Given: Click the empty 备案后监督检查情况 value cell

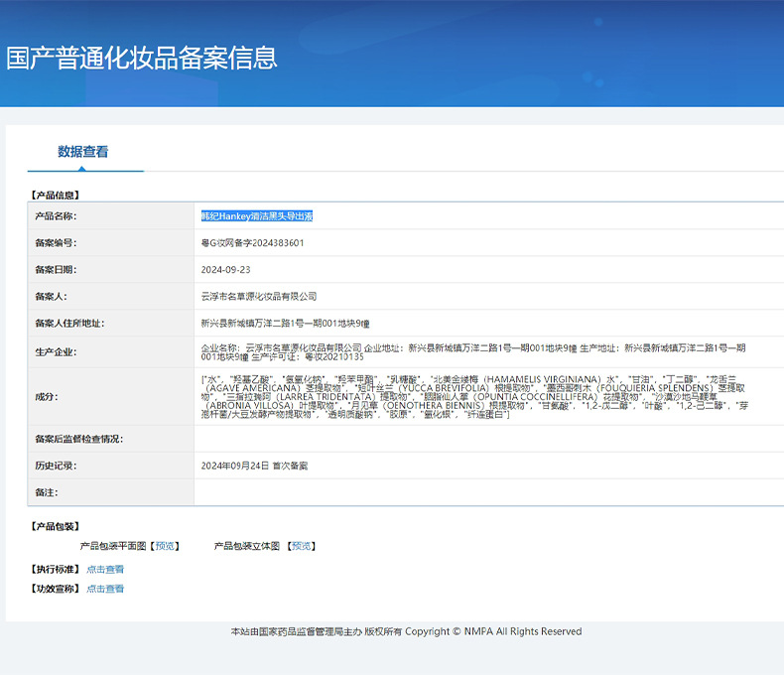Looking at the screenshot, I should pyautogui.click(x=486, y=439).
